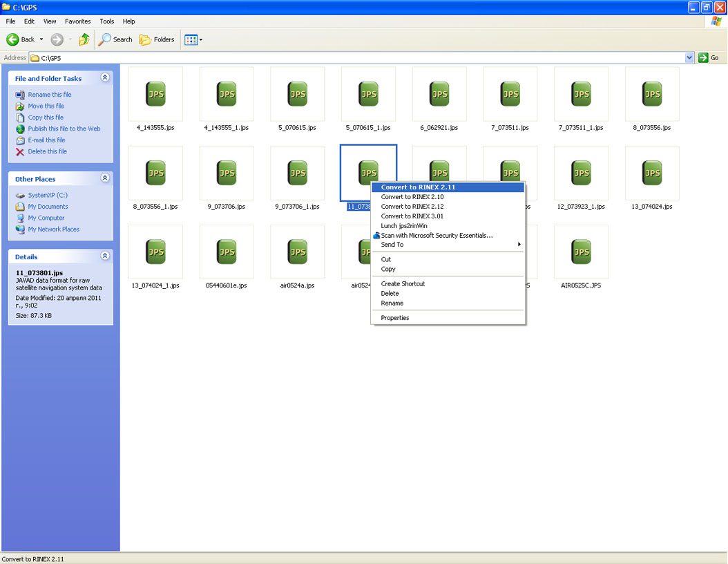Collapse the Details panel
The width and height of the screenshot is (728, 564).
[105, 256]
